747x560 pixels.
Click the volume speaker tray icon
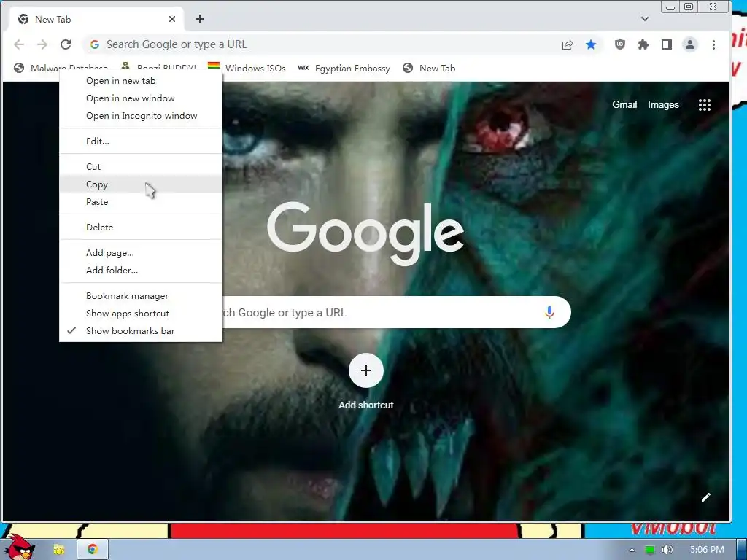[667, 550]
